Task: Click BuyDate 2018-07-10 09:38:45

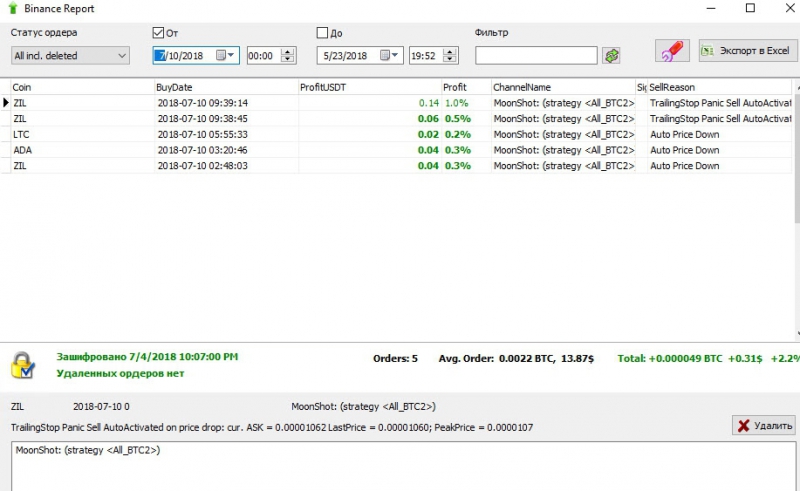Action: pos(203,118)
